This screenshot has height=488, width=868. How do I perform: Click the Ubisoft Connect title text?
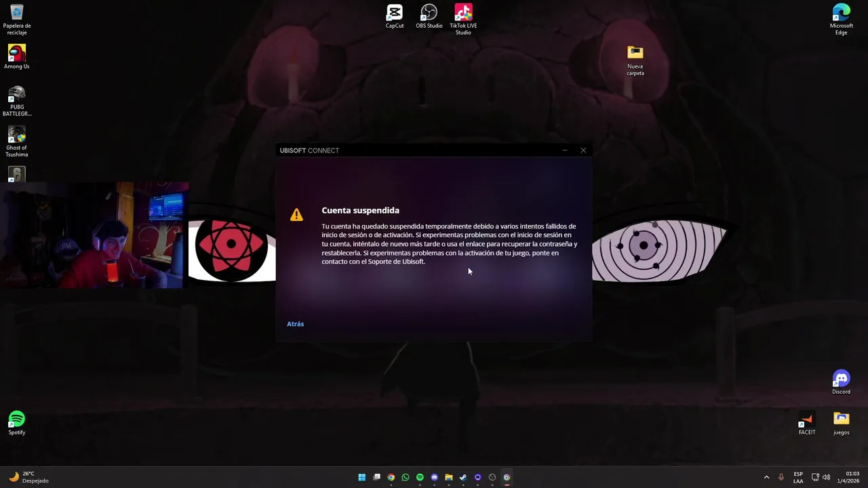click(309, 150)
